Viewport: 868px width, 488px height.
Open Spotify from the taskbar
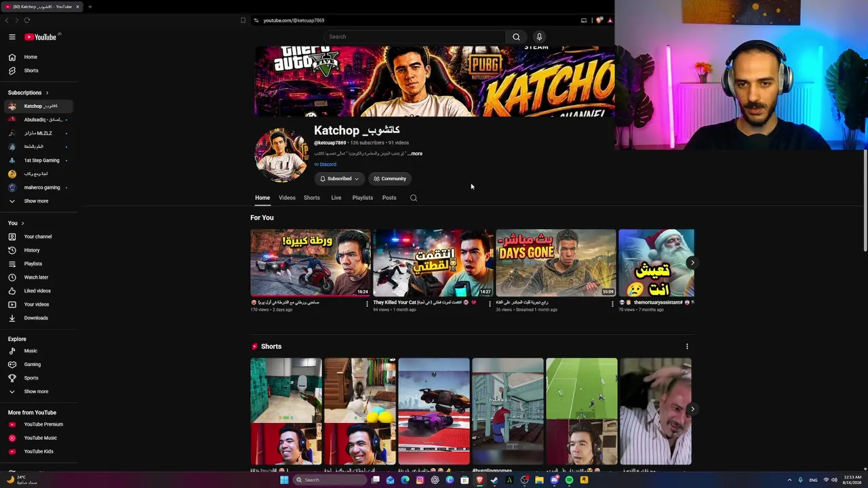click(569, 480)
